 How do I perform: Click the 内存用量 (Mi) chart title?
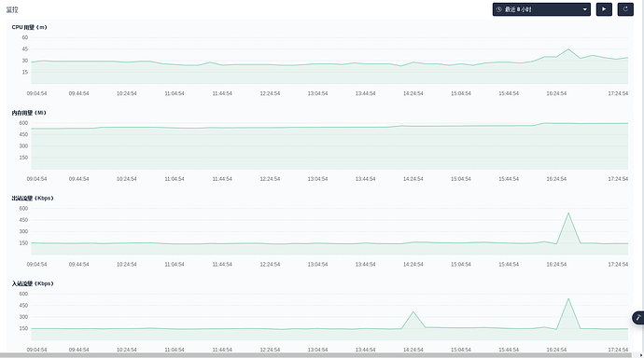click(29, 113)
